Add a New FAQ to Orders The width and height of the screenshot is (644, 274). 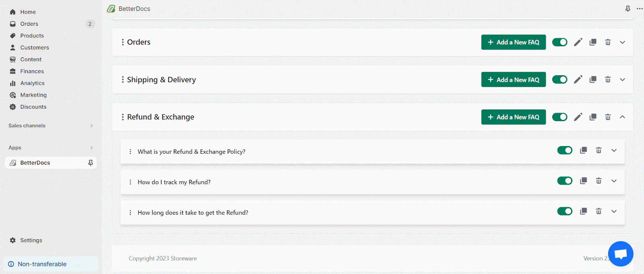point(513,42)
